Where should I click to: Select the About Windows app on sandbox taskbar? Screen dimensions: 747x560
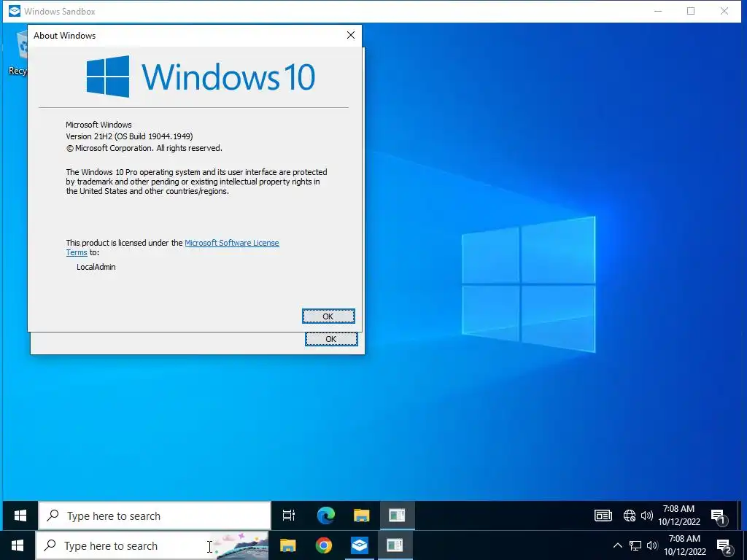(x=397, y=516)
